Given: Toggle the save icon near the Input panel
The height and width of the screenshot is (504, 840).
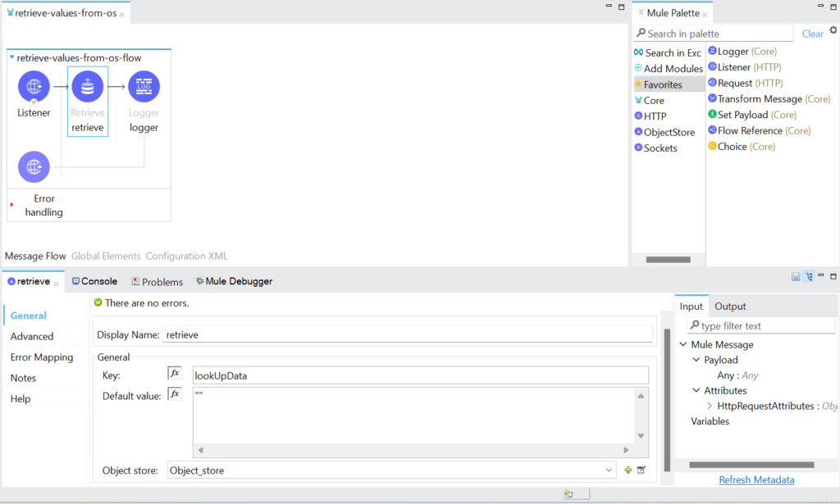Looking at the screenshot, I should (x=795, y=276).
